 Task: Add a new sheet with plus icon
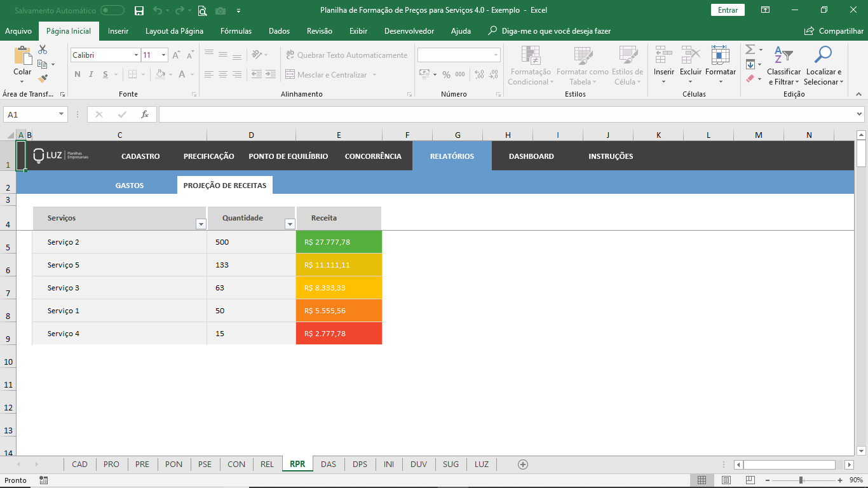[523, 464]
